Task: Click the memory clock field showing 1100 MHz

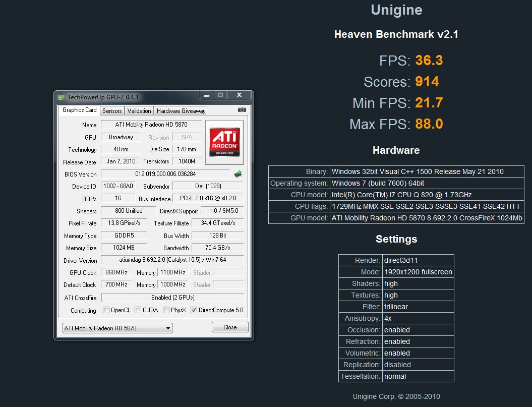Action: (172, 272)
